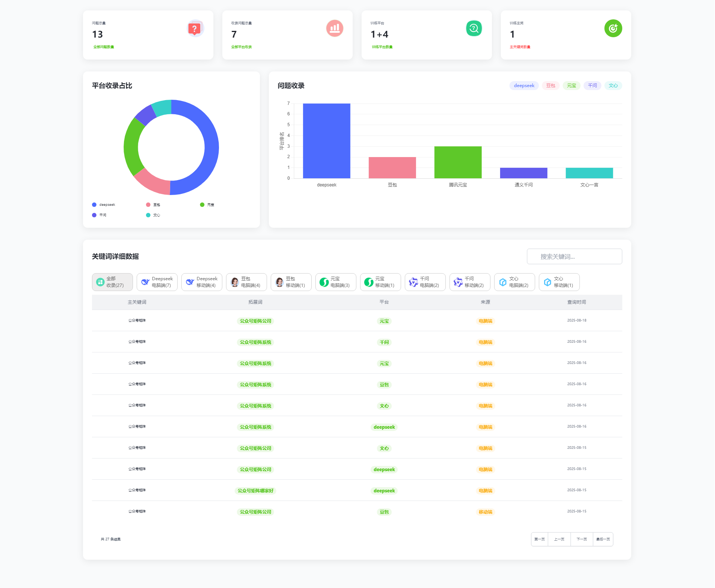Viewport: 715px width, 588px height.
Task: Click the 拓展词 column header
Action: tap(255, 302)
